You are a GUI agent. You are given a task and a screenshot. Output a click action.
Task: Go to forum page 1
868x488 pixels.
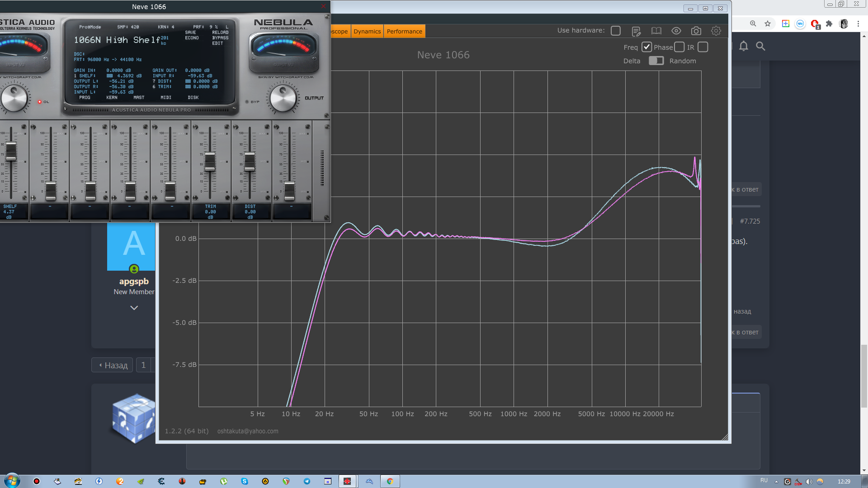coord(144,365)
